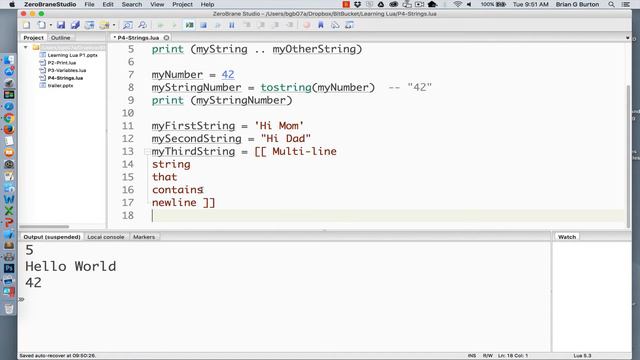Screen dimensions: 640x360
Task: Select the Watch panel tab
Action: tap(567, 237)
